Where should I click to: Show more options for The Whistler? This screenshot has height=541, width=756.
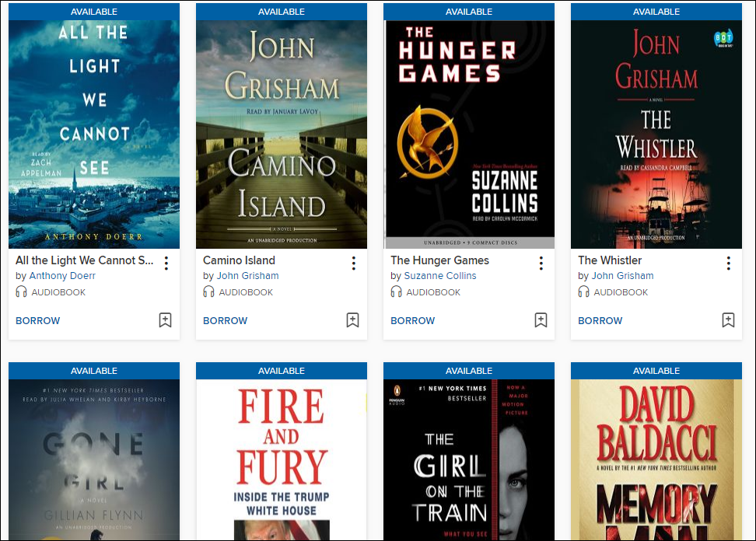pos(729,263)
